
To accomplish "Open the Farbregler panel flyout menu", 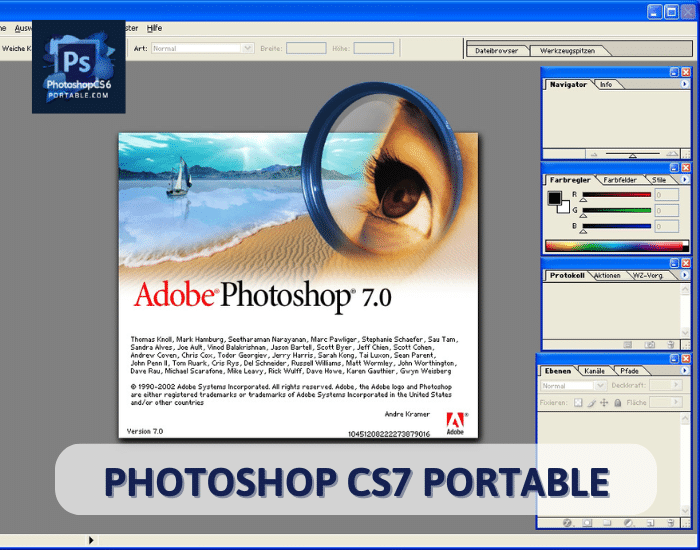I will (685, 179).
